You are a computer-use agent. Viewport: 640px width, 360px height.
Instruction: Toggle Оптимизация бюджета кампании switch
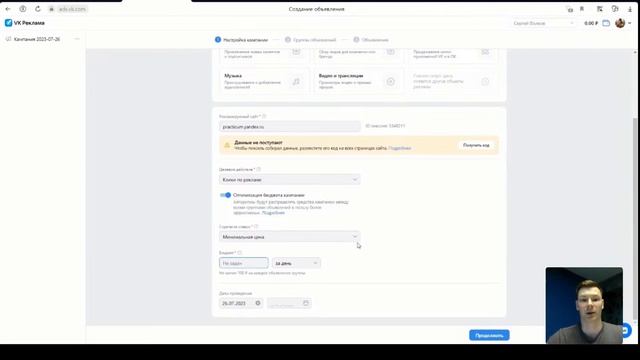[x=225, y=195]
